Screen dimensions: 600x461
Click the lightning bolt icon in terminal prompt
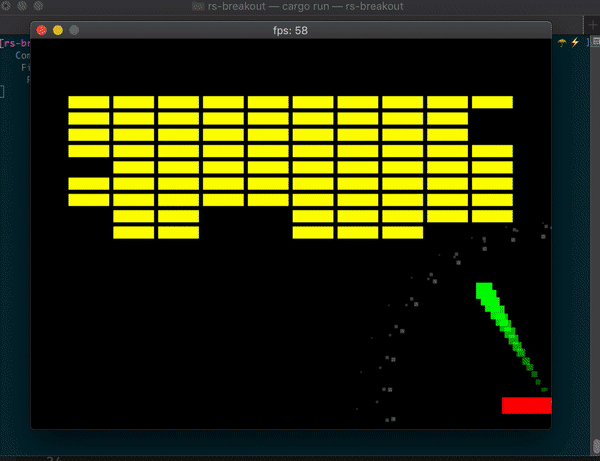click(x=575, y=42)
